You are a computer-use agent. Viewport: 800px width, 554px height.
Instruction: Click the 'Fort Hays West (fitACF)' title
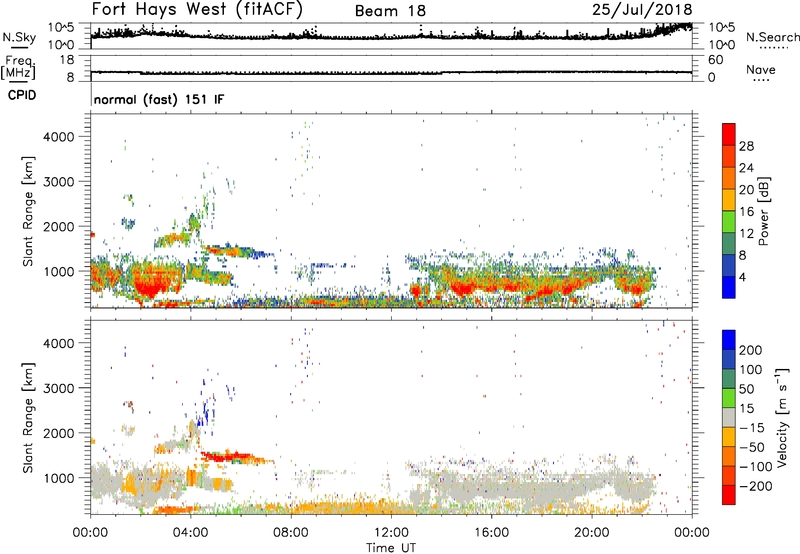(197, 10)
